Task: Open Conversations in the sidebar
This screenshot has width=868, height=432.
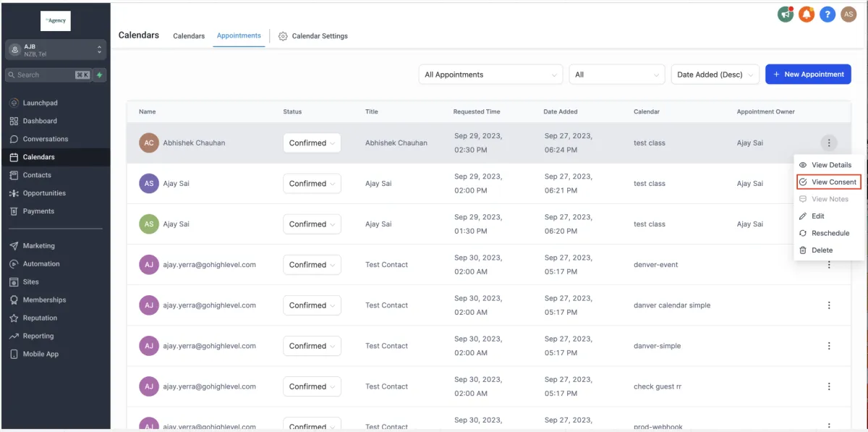Action: pyautogui.click(x=45, y=139)
